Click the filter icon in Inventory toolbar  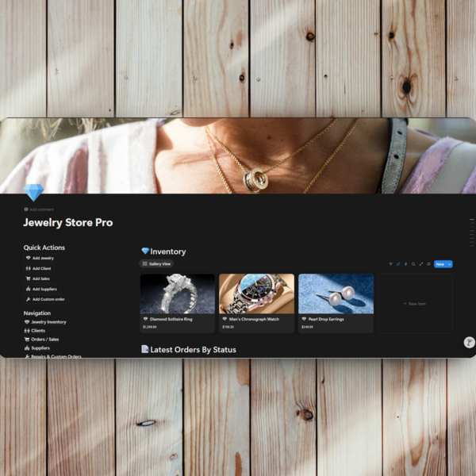pos(390,264)
